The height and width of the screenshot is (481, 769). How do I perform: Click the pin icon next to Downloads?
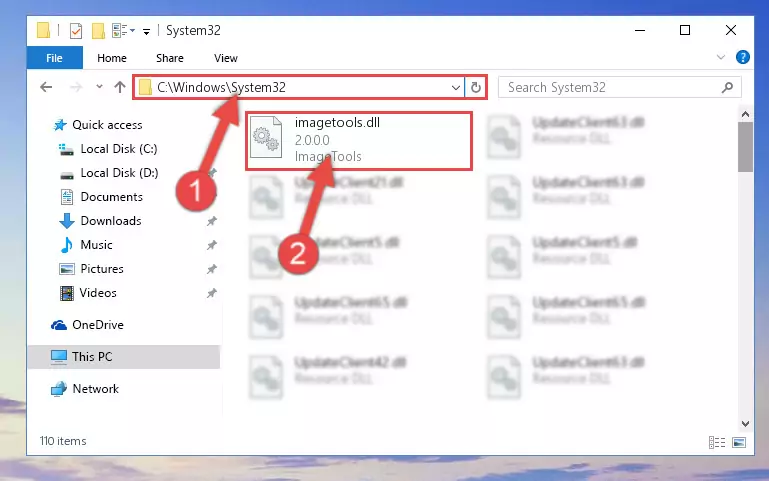pos(211,222)
